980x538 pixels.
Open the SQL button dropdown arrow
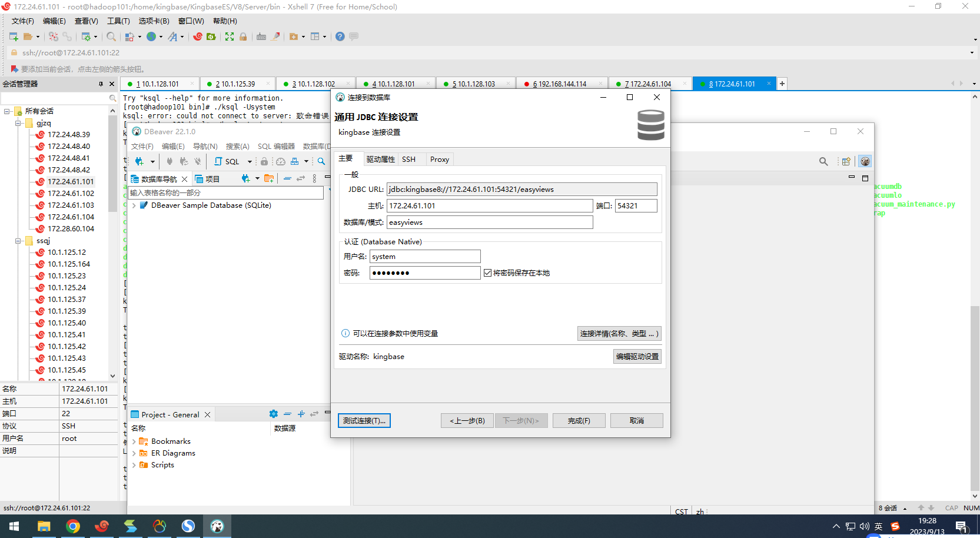(250, 161)
